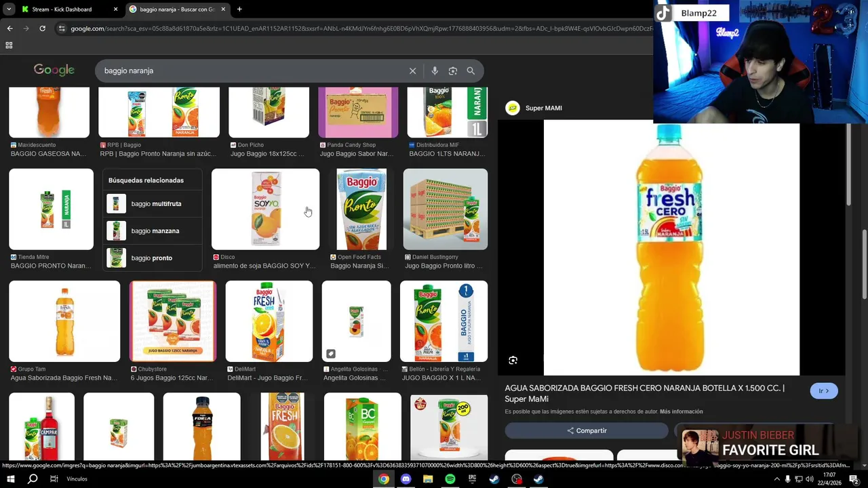Open Spotify from the taskbar
The height and width of the screenshot is (488, 868).
(450, 479)
